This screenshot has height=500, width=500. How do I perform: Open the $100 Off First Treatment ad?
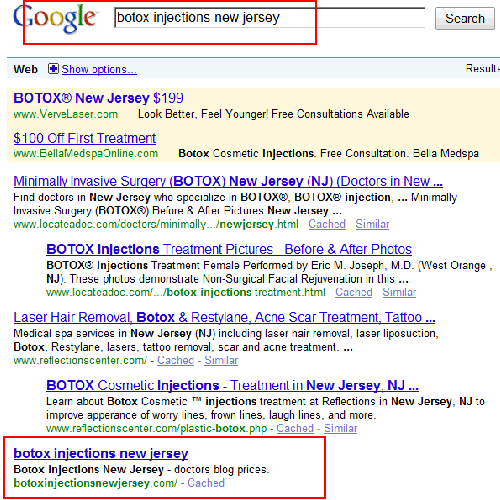85,138
